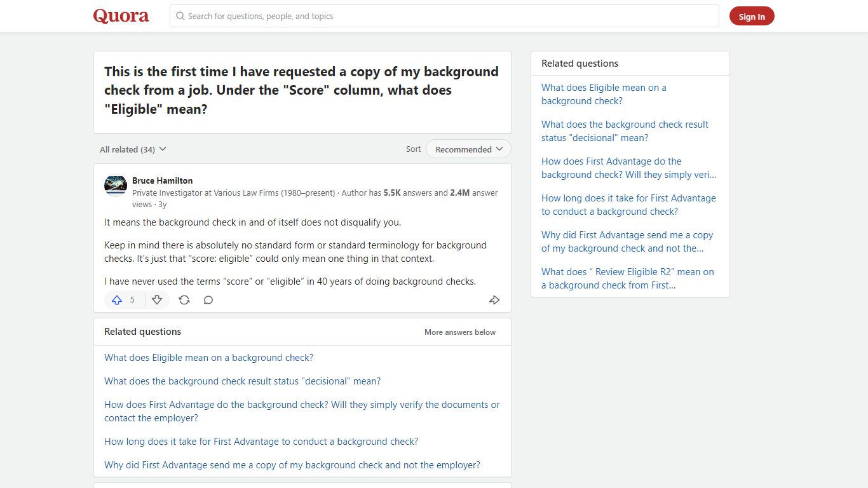Screen dimensions: 868x488
Task: Click the Sign In button
Action: (x=752, y=17)
